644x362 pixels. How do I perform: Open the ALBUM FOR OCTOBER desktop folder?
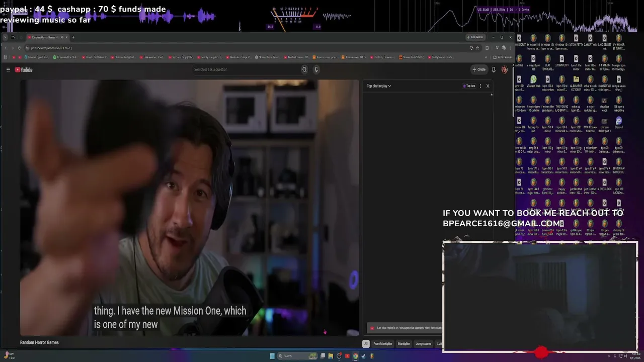576,83
